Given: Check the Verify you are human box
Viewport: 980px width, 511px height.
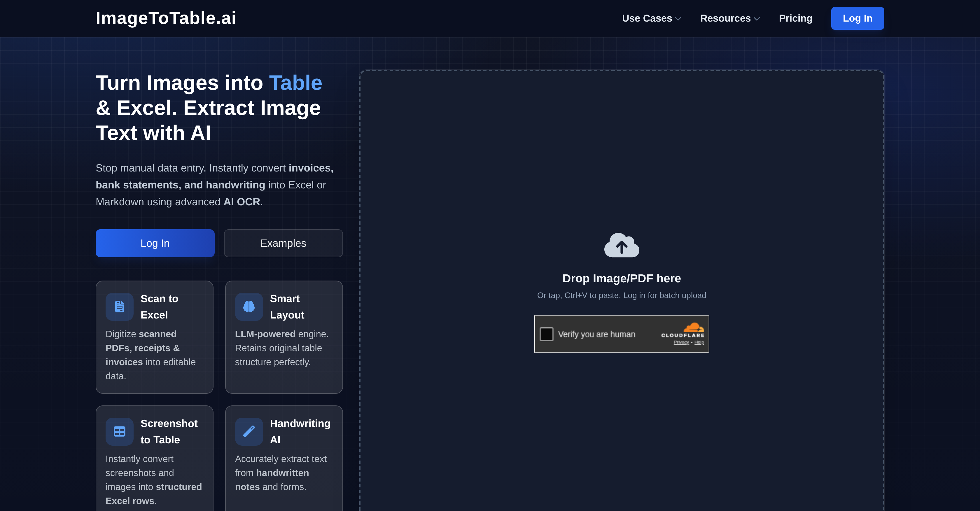Looking at the screenshot, I should coord(546,334).
